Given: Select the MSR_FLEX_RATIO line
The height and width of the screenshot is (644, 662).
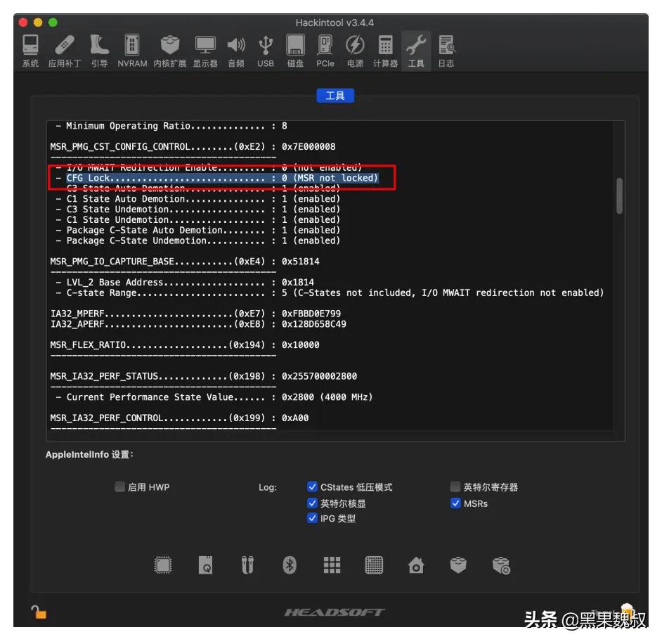Looking at the screenshot, I should pyautogui.click(x=185, y=345).
